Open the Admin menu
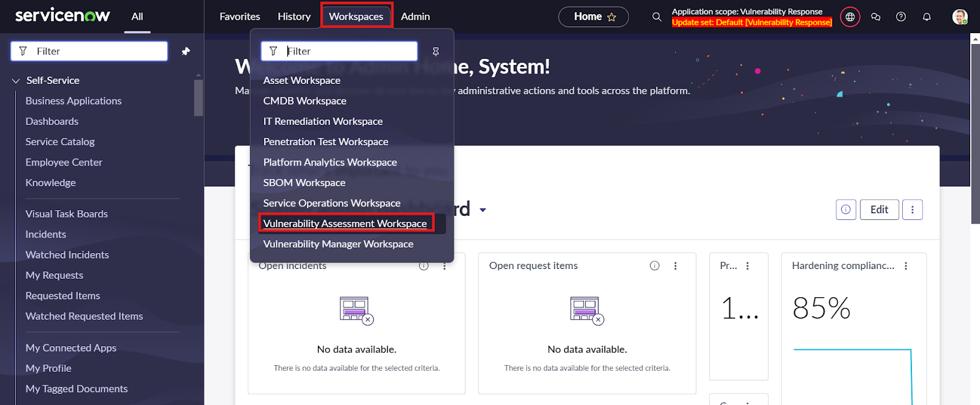This screenshot has height=405, width=980. pos(415,17)
